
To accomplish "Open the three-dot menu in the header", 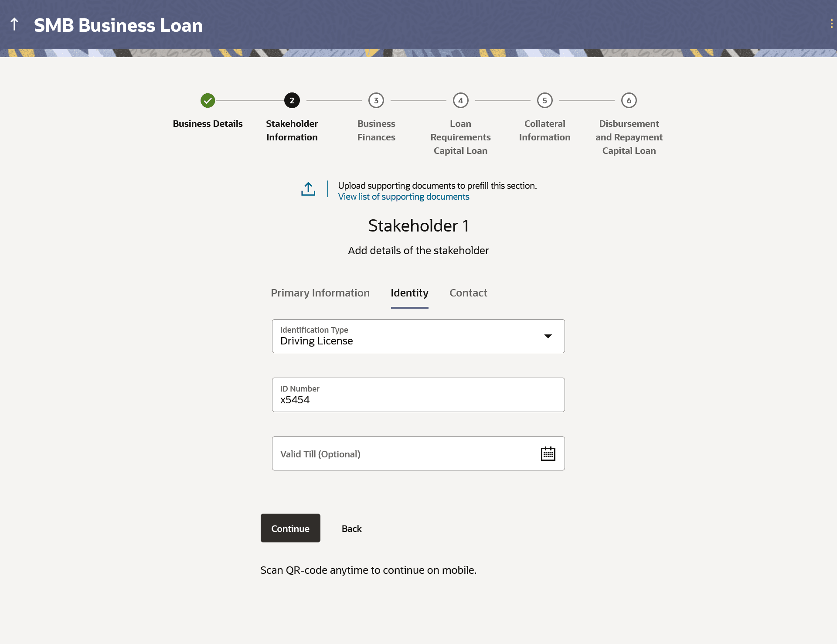I will [831, 24].
